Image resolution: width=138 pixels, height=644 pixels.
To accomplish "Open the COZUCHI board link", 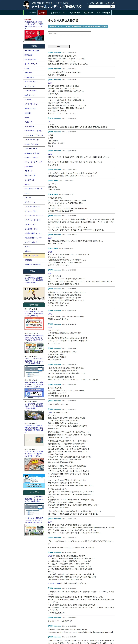I will coord(34,73).
